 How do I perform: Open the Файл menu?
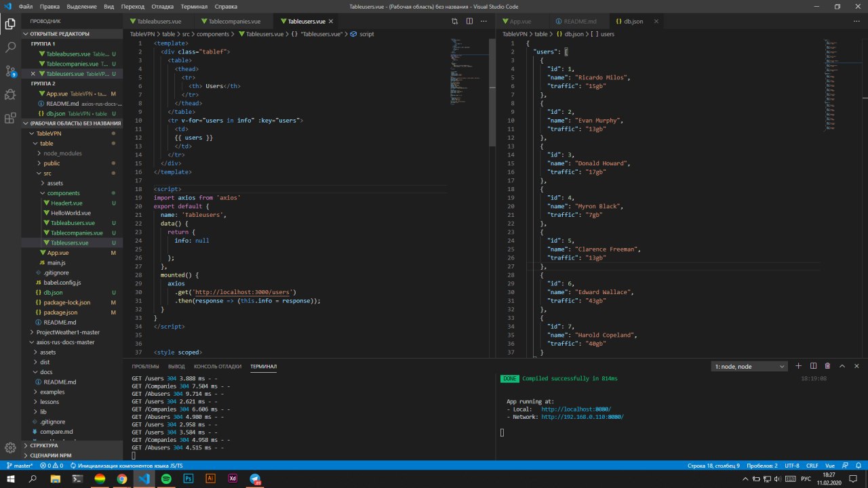26,6
